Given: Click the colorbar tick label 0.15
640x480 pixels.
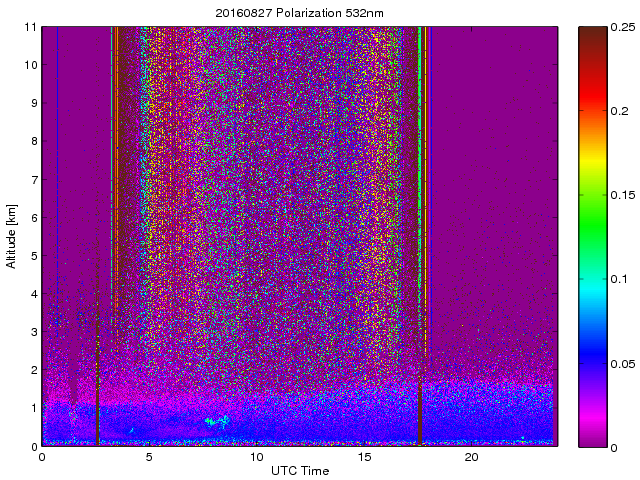Looking at the screenshot, I should pyautogui.click(x=624, y=194).
